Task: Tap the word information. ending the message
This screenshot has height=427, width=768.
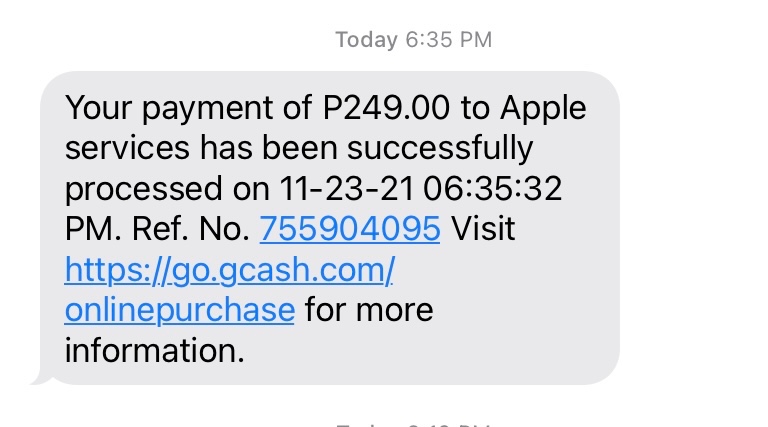Action: pos(155,351)
